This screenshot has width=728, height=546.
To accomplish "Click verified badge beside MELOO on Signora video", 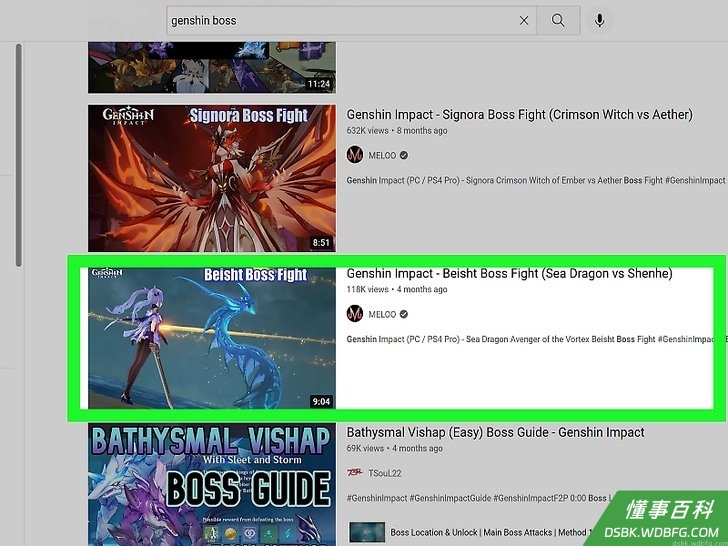I will coord(404,156).
